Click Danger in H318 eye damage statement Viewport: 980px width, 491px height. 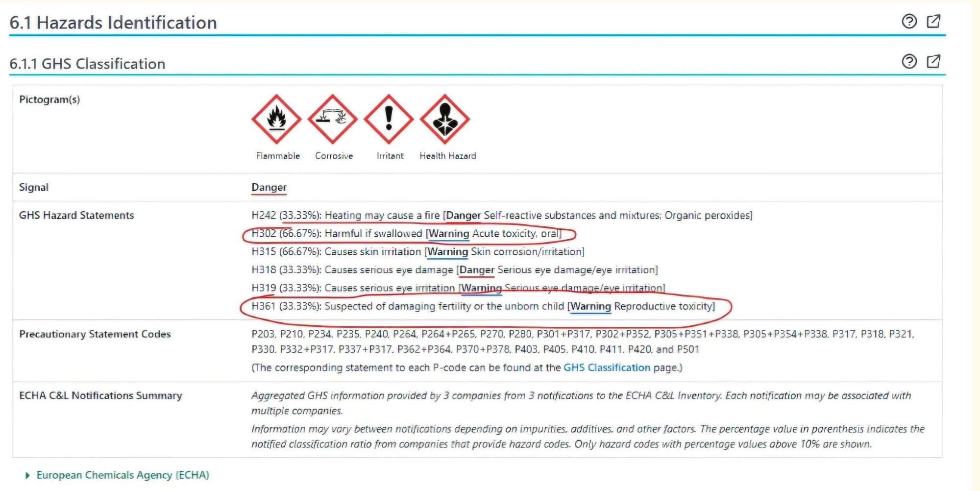point(477,270)
